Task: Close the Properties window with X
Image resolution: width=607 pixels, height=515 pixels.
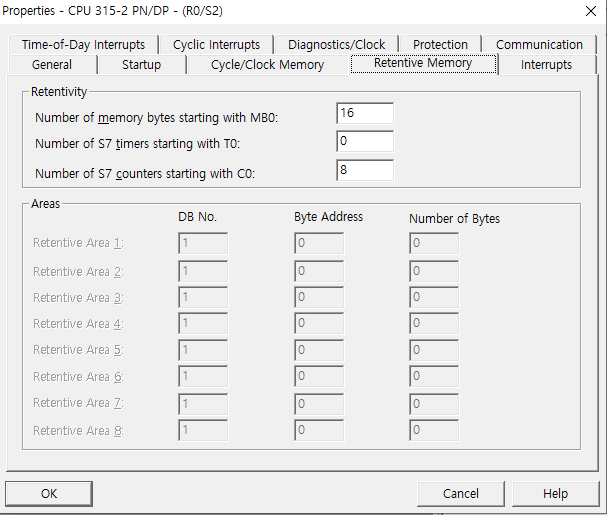Action: tap(591, 11)
